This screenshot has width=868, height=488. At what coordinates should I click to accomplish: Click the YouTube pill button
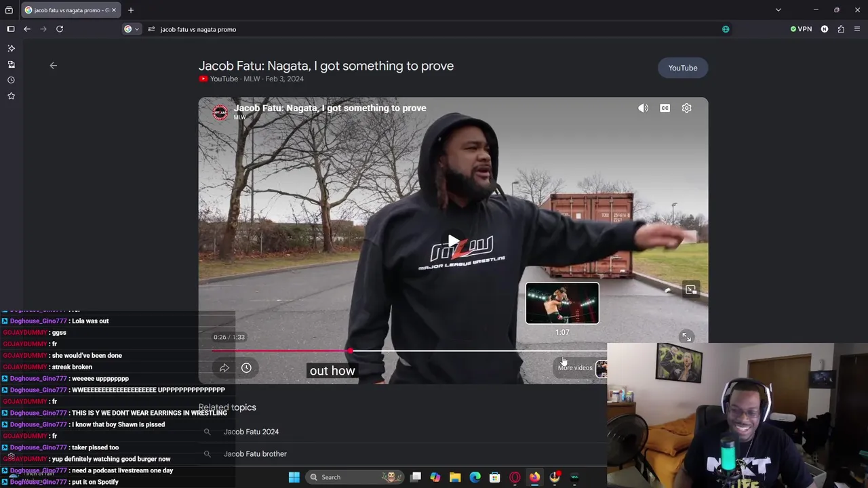[x=683, y=68]
